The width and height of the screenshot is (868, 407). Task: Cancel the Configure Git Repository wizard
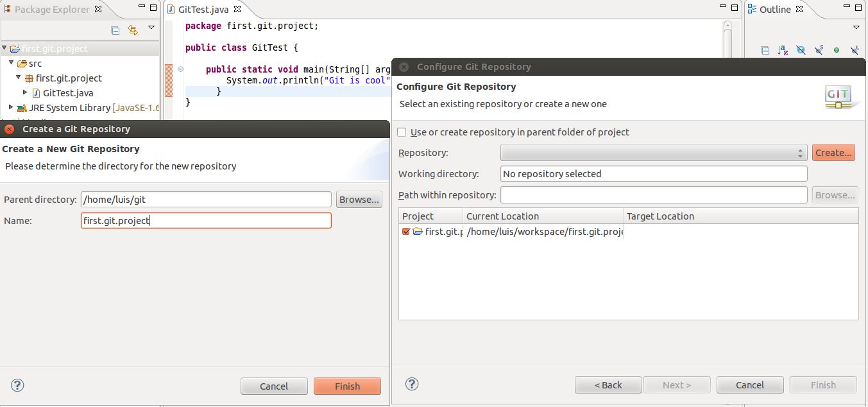pyautogui.click(x=750, y=385)
